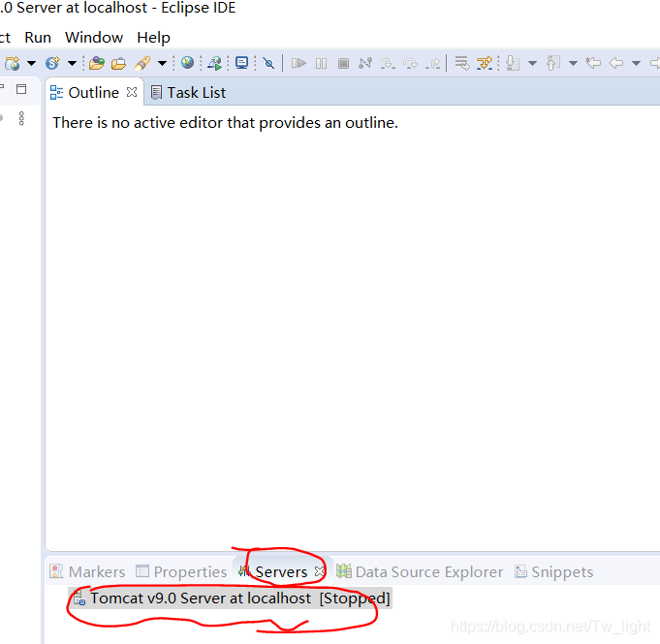Click the New Dynamic Web Project icon
The width and height of the screenshot is (660, 644).
(x=13, y=64)
